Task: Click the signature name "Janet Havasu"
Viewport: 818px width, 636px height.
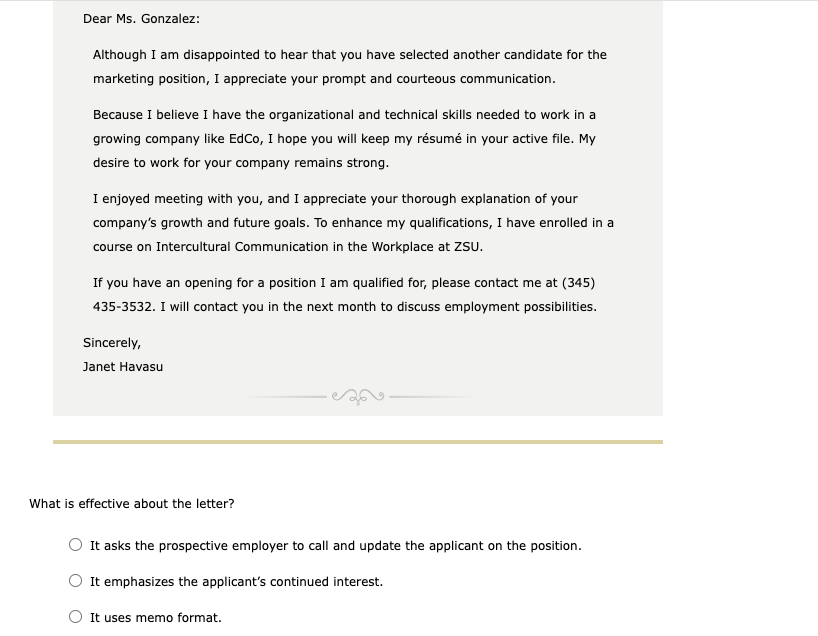Action: click(x=122, y=366)
